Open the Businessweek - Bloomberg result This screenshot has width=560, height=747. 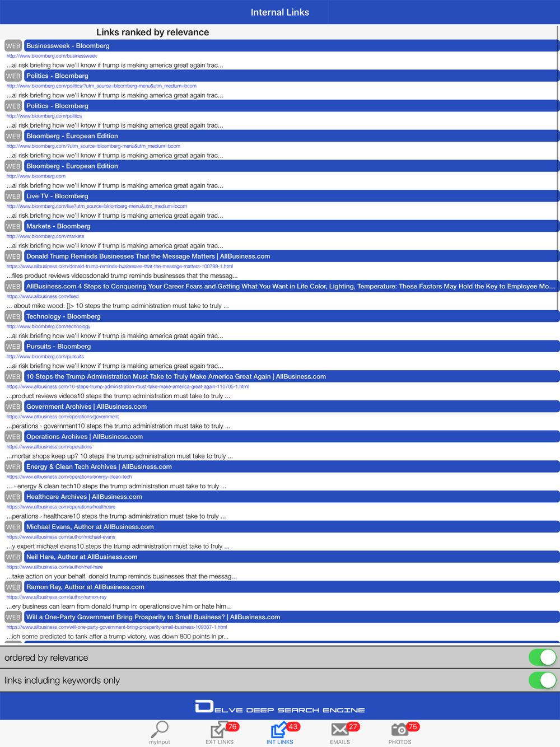coord(292,46)
